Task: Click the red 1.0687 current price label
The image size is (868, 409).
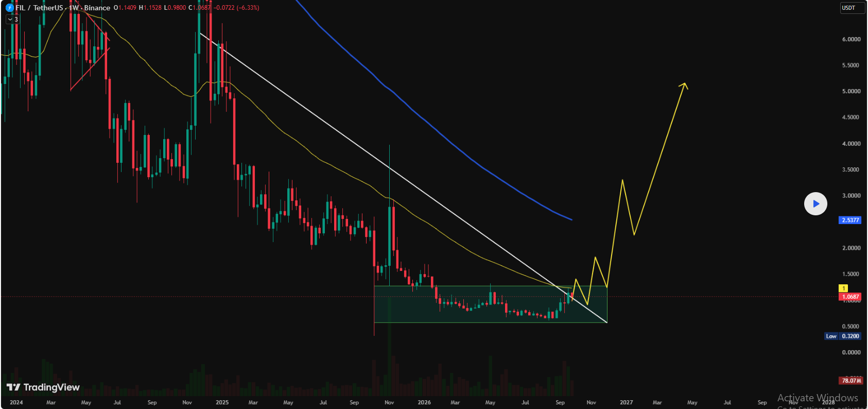Action: coord(850,297)
